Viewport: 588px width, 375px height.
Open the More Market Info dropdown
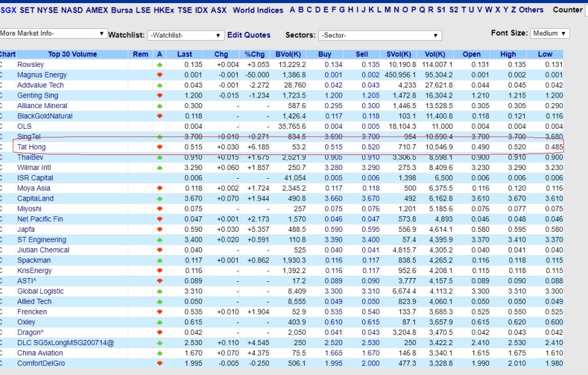53,34
